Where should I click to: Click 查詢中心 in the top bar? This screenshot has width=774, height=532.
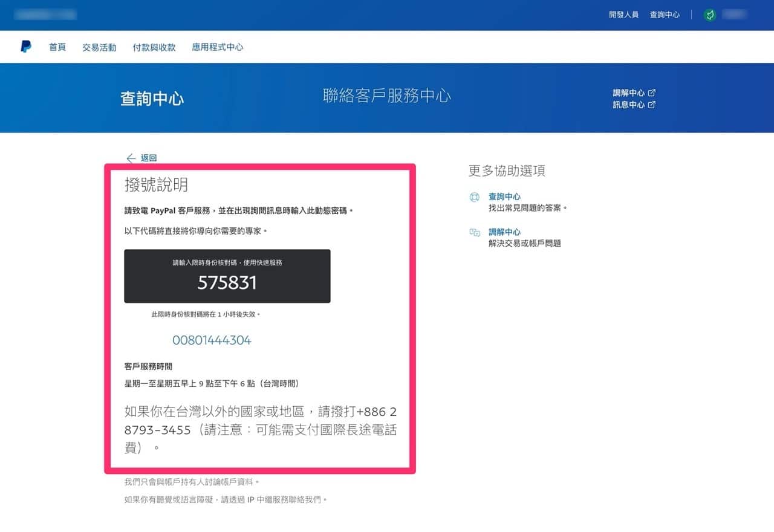pyautogui.click(x=665, y=15)
